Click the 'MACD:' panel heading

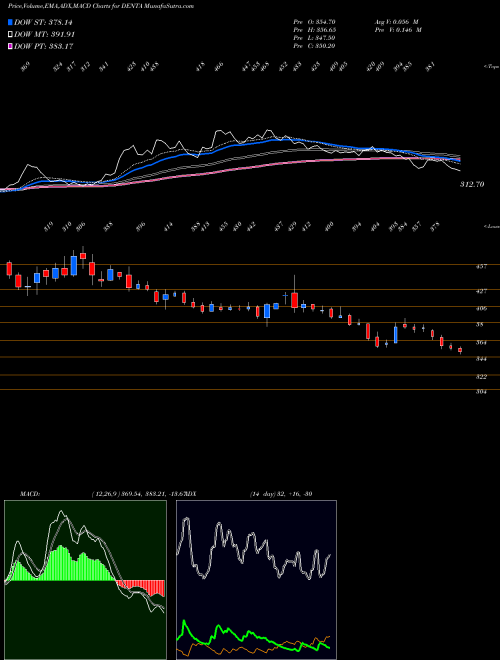tap(29, 494)
